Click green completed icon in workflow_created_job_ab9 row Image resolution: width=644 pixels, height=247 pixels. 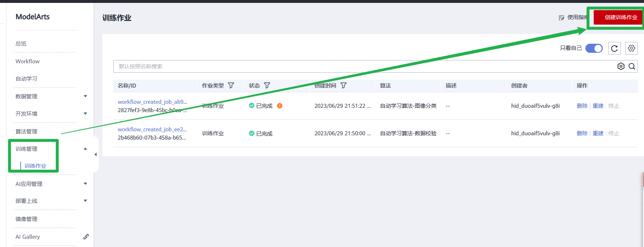click(251, 106)
